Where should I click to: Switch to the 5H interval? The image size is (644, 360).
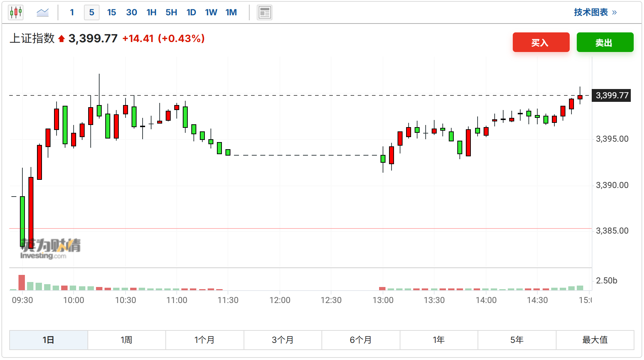171,12
